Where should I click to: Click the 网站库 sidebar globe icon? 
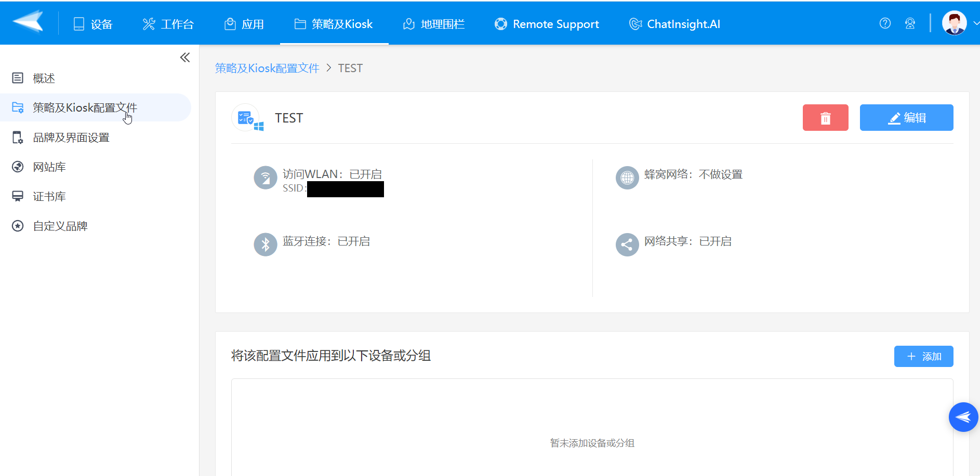pyautogui.click(x=18, y=167)
